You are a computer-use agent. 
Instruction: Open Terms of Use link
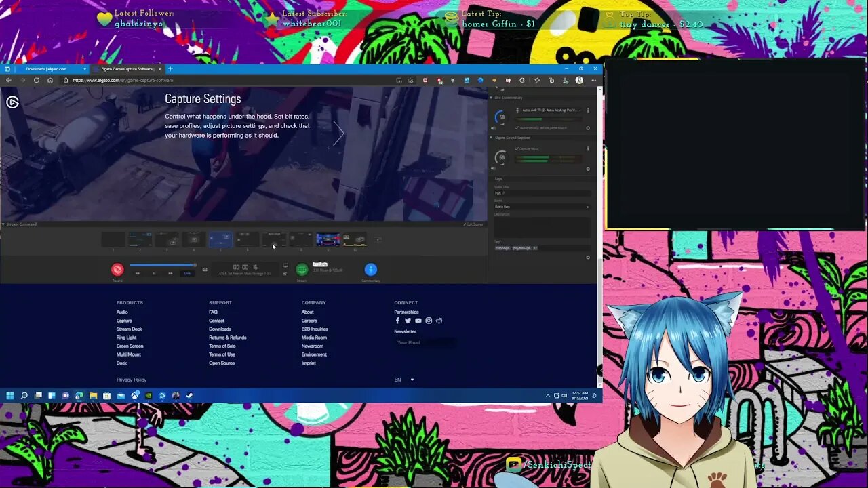[222, 354]
